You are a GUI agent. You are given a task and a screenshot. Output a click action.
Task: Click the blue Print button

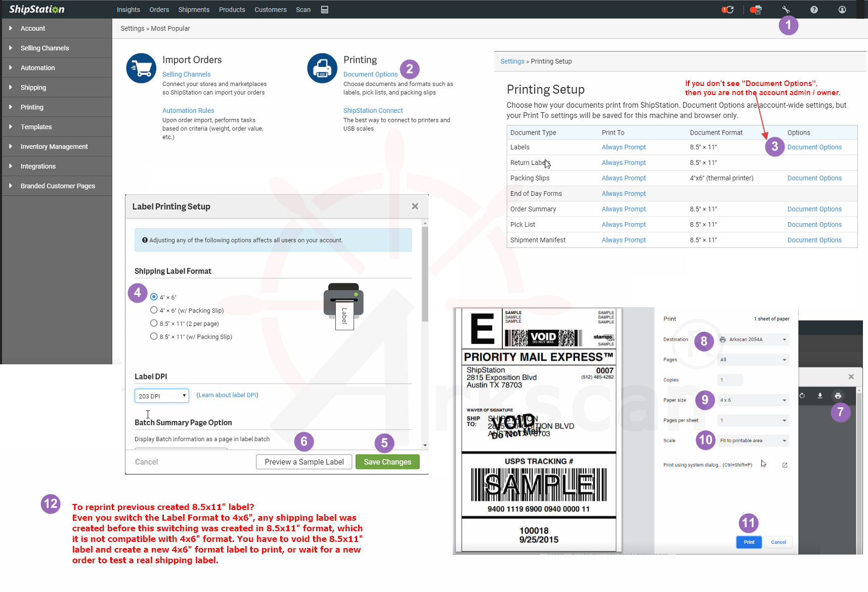tap(749, 542)
